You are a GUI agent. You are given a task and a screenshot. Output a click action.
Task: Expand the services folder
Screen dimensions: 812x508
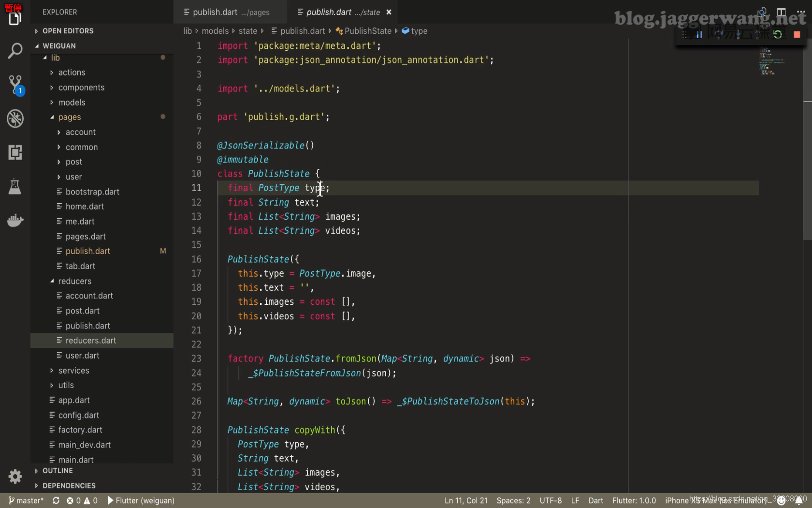101,371
